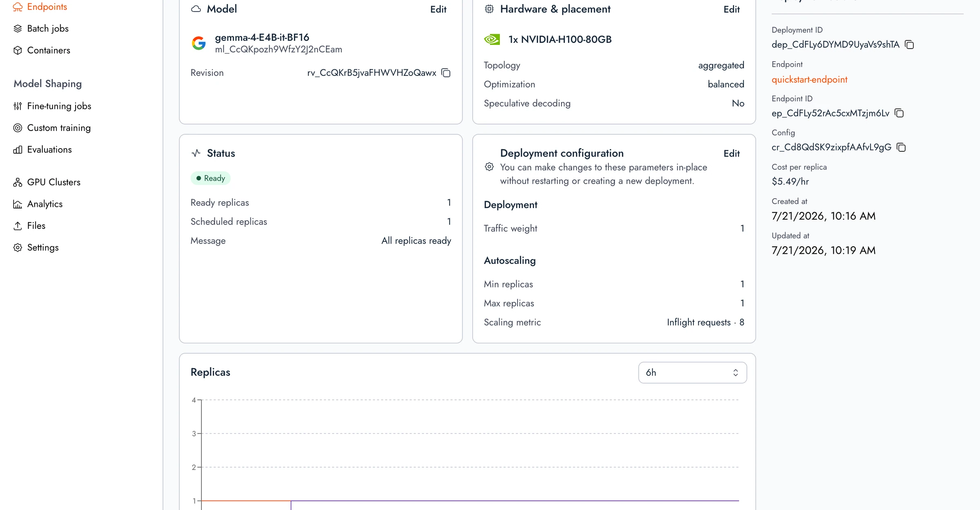This screenshot has height=510, width=980.
Task: Open the quickstart-endpoint link
Action: [x=809, y=80]
